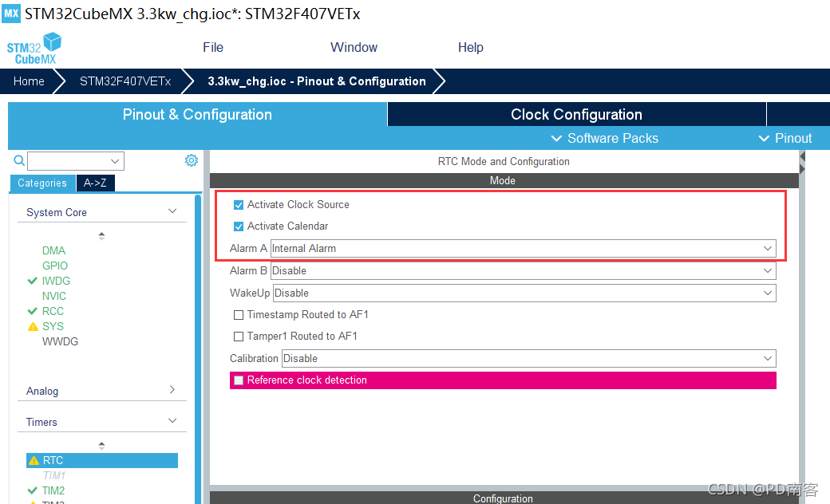Toggle Activate Calendar checkbox
Viewport: 830px width, 504px height.
239,226
